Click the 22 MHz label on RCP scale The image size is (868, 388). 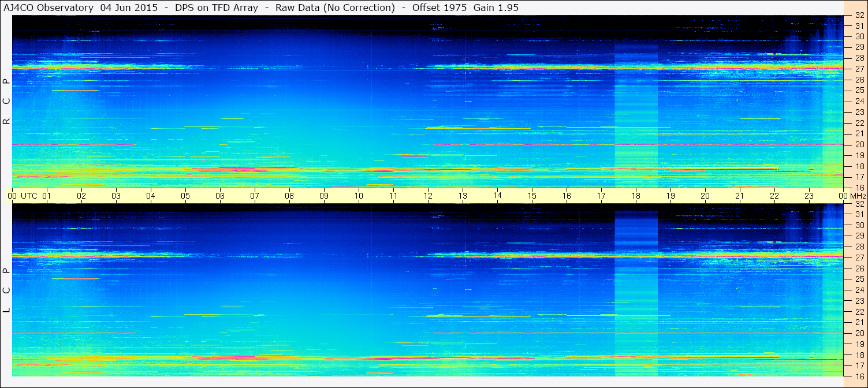[859, 123]
